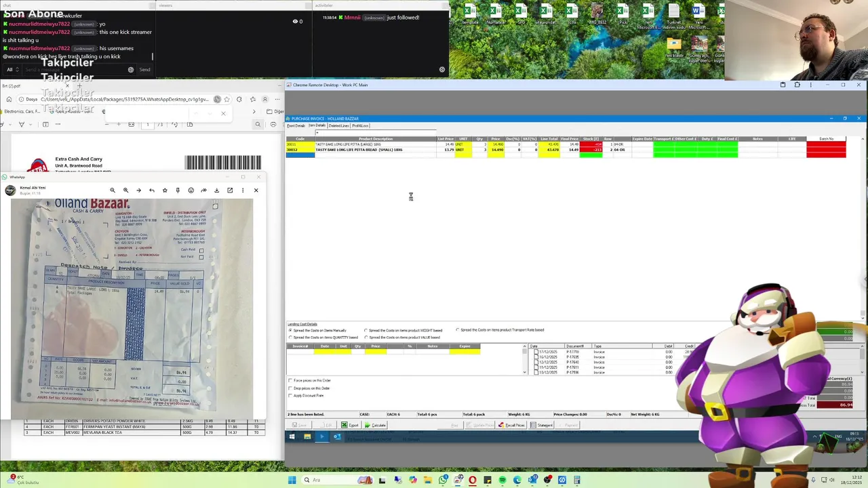Zoom out the PDF in Edge
The image size is (868, 488).
106,125
